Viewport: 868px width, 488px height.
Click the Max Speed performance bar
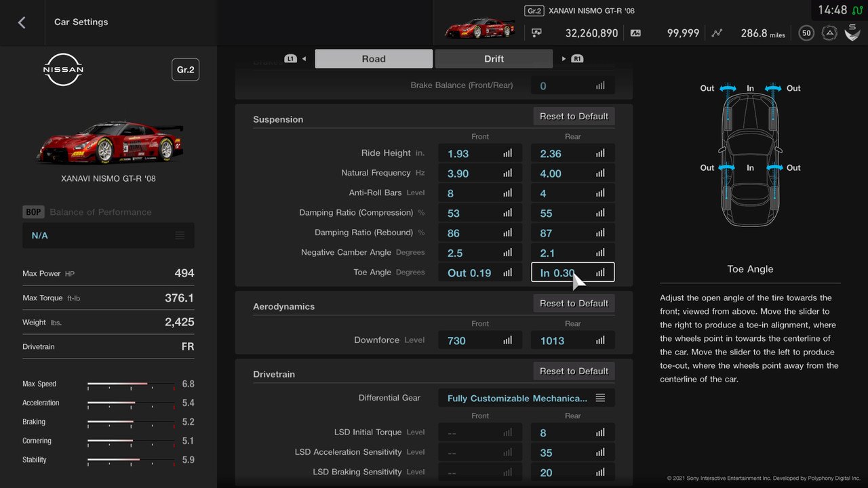(x=131, y=384)
